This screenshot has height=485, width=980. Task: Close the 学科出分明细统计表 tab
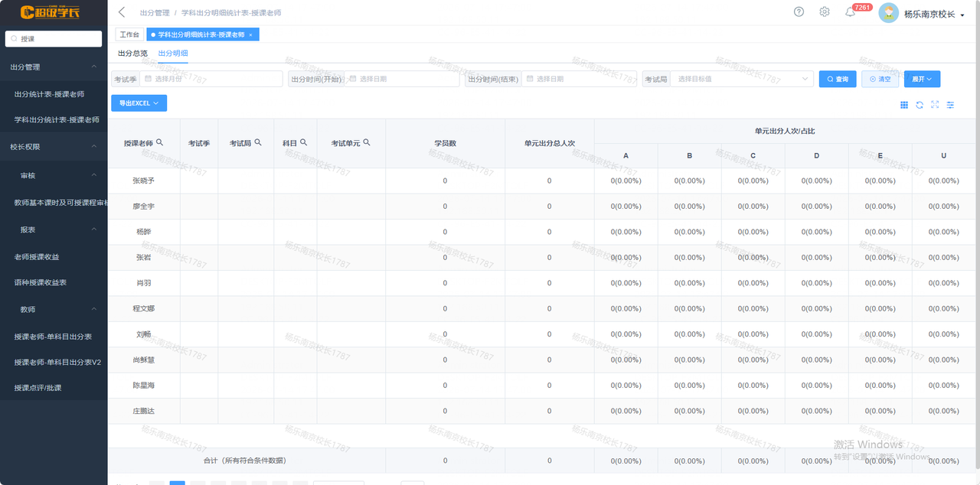coord(250,34)
